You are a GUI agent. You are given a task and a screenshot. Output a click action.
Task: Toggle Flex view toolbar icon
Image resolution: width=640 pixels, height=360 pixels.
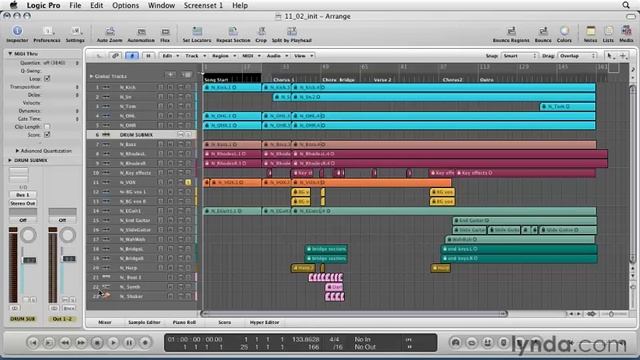165,31
